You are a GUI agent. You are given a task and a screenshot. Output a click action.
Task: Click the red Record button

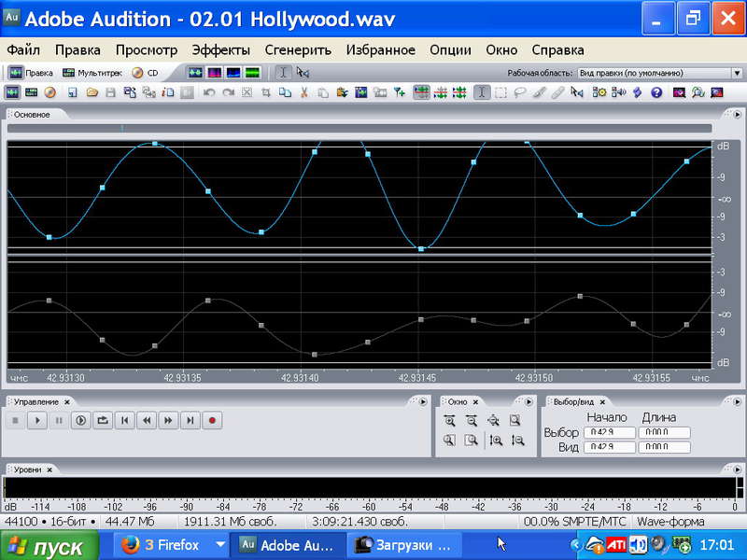click(212, 421)
